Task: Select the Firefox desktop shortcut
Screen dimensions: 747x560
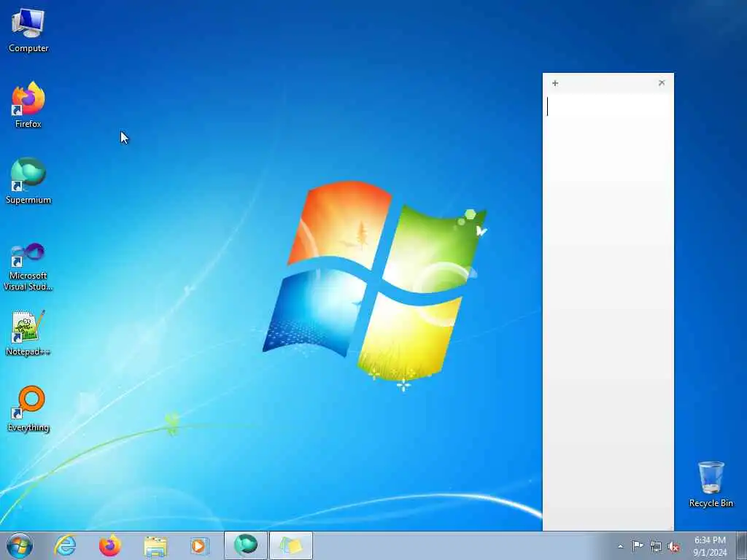Action: tap(28, 105)
